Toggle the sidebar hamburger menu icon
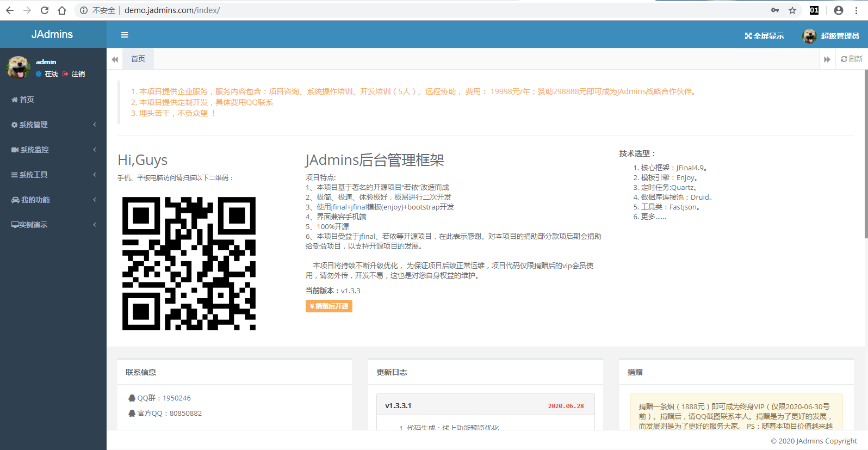Viewport: 868px width, 450px height. click(x=125, y=35)
